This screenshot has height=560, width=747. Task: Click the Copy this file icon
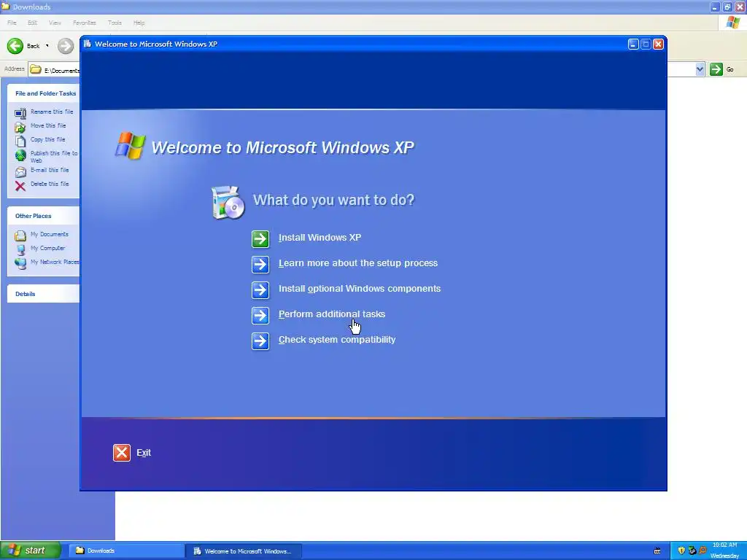click(x=20, y=141)
